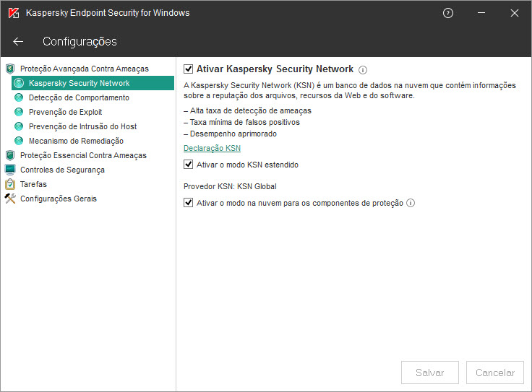The height and width of the screenshot is (392, 532).
Task: Uncheck Ativar Kaspersky Security Network
Action: click(189, 69)
